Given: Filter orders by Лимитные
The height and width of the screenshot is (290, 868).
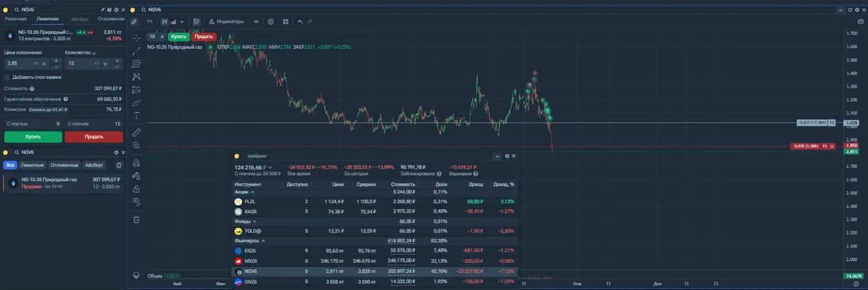Looking at the screenshot, I should (32, 165).
